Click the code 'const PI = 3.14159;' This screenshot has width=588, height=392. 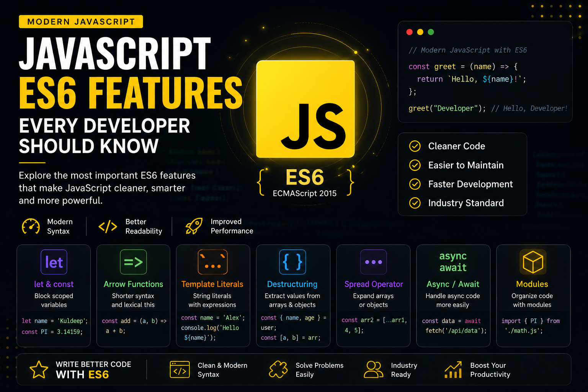click(52, 332)
